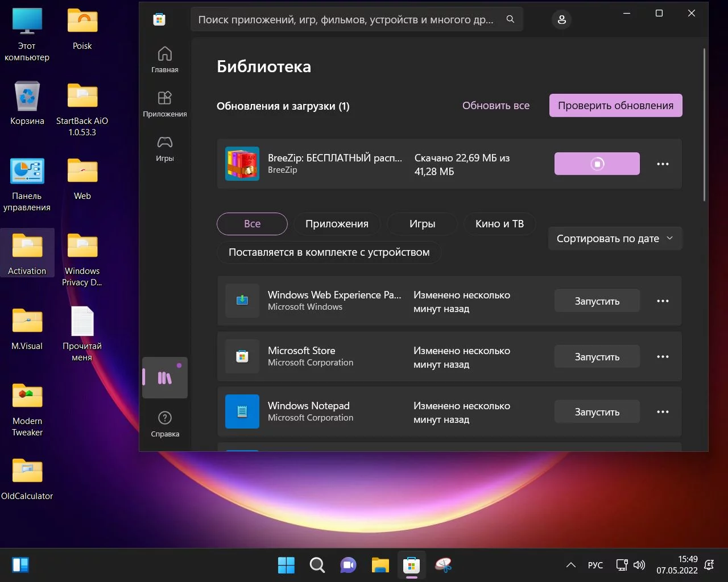The width and height of the screenshot is (728, 582).
Task: Click 'Проверить обновления' button
Action: point(615,106)
